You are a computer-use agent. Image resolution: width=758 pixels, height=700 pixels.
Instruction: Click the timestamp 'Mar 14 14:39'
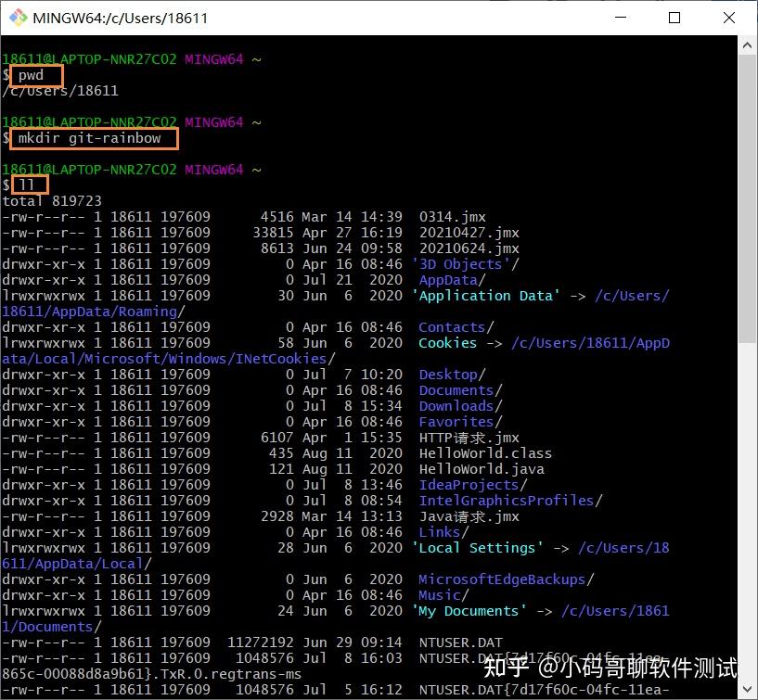(x=353, y=217)
